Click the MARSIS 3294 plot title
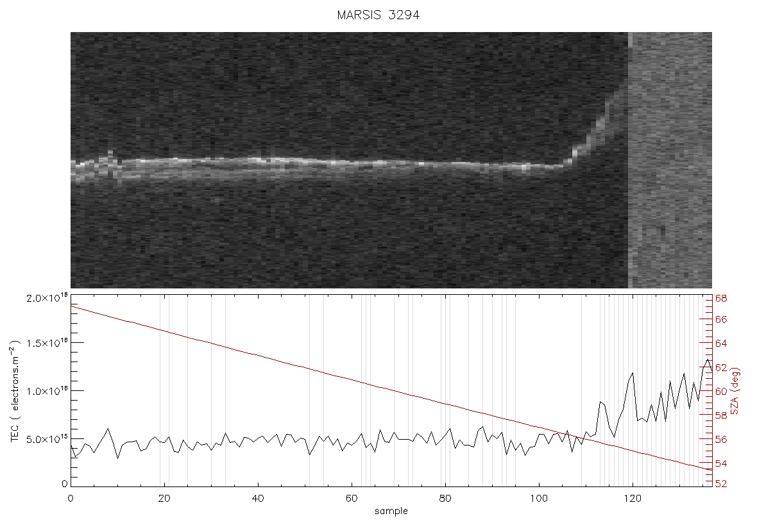 point(378,15)
